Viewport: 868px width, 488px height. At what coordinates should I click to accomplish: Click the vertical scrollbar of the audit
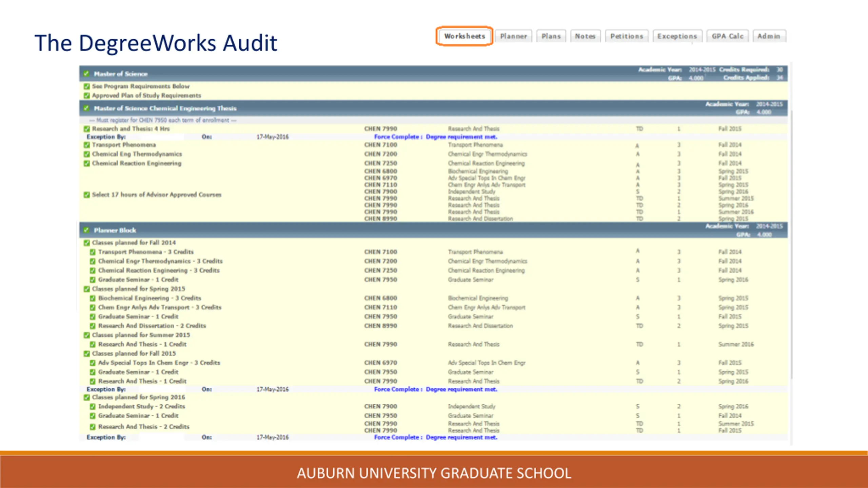point(791,244)
